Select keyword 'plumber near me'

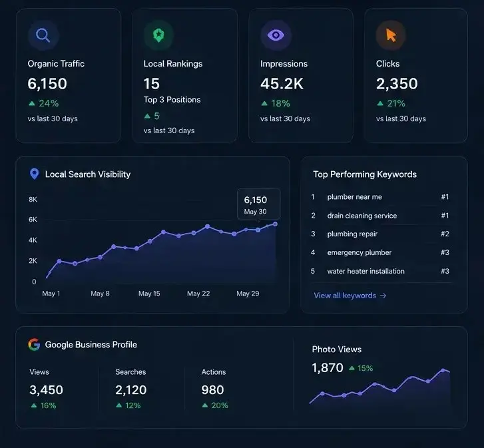coord(355,197)
